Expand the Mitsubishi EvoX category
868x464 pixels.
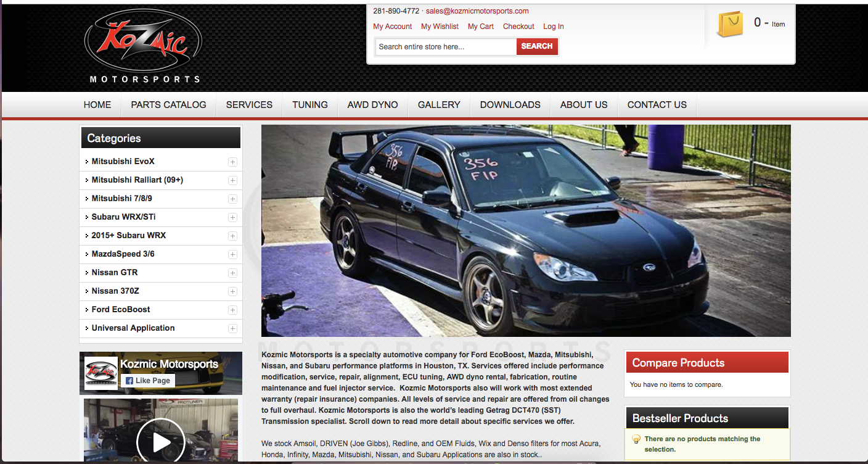pyautogui.click(x=232, y=162)
